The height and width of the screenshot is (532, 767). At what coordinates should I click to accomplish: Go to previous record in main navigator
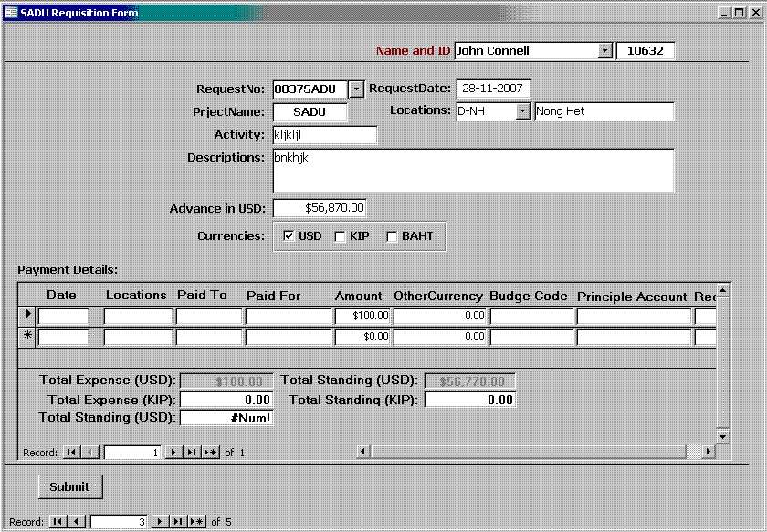tap(77, 522)
